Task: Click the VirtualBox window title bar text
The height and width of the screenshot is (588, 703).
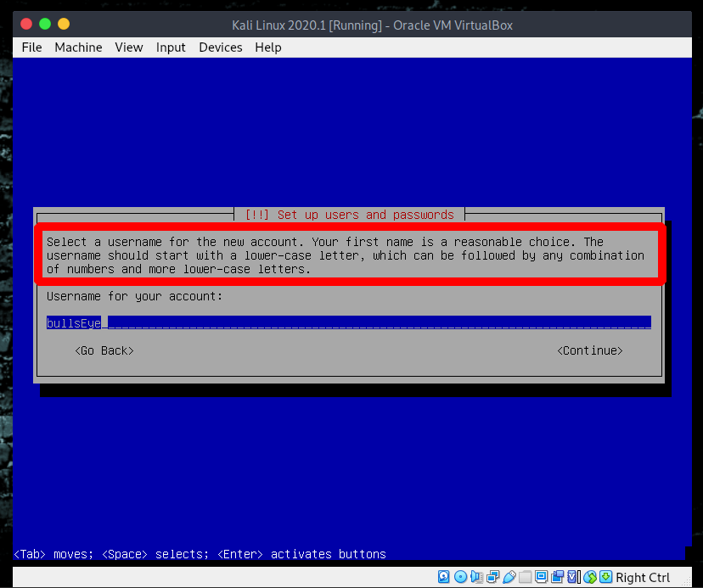Action: tap(372, 25)
